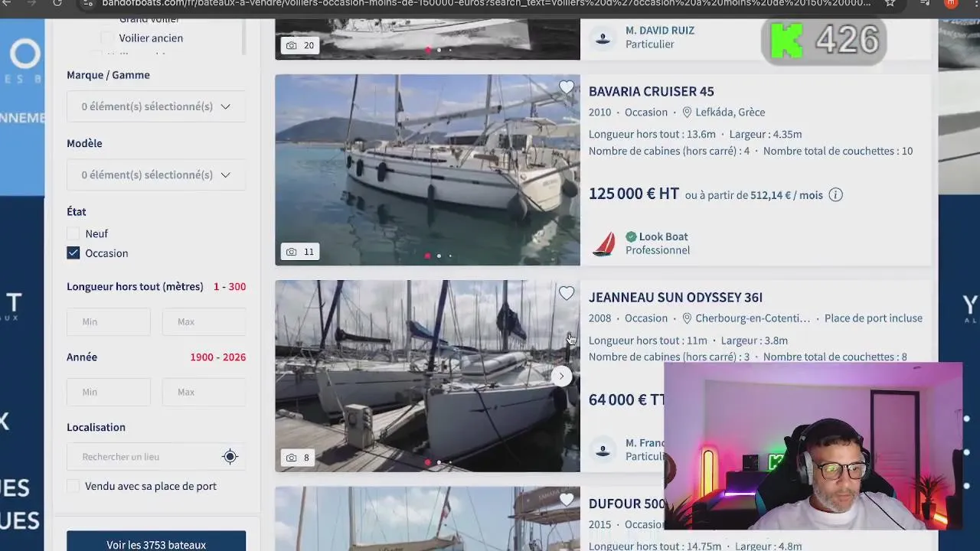Click the Longueur hors tout Max field
Viewport: 980px width, 551px height.
tap(204, 321)
